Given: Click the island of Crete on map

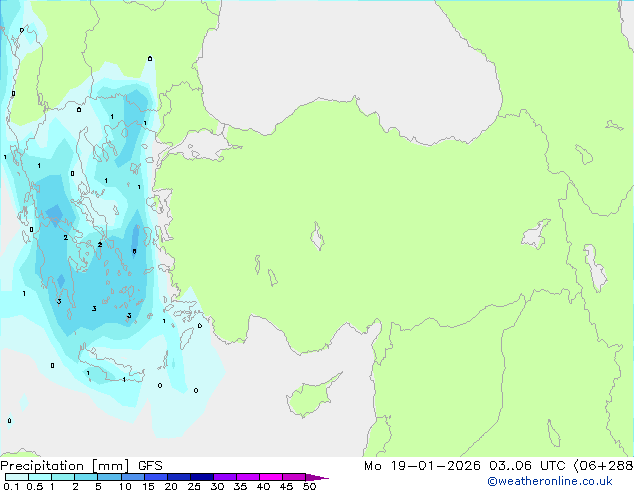Looking at the screenshot, I should coord(109,366).
